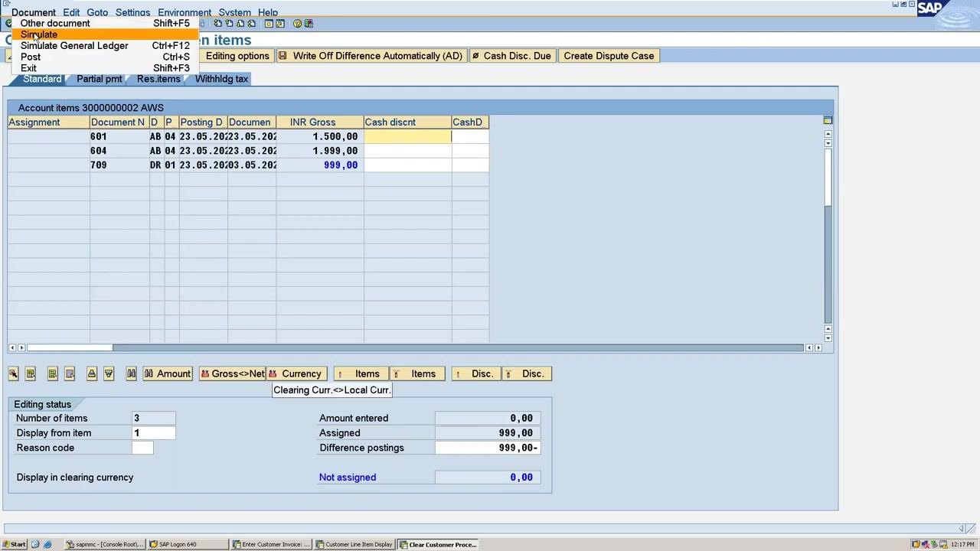Click the table's vertical scrollbar

(828, 236)
